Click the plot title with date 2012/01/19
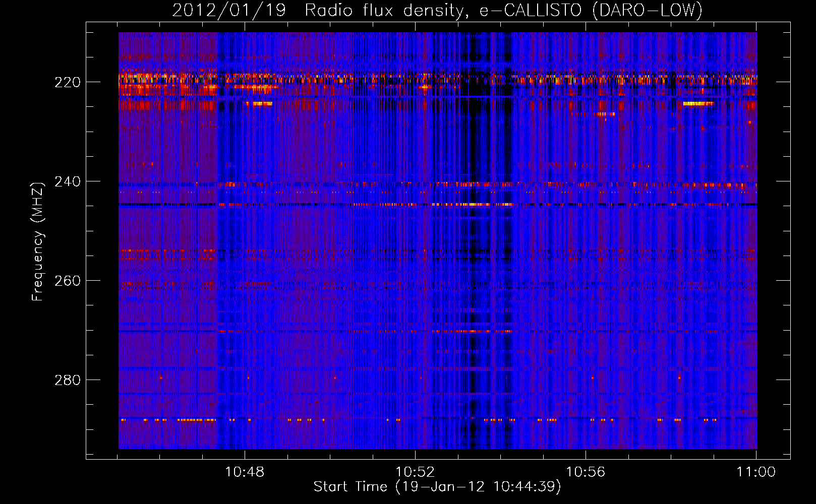816x504 pixels. pyautogui.click(x=437, y=11)
